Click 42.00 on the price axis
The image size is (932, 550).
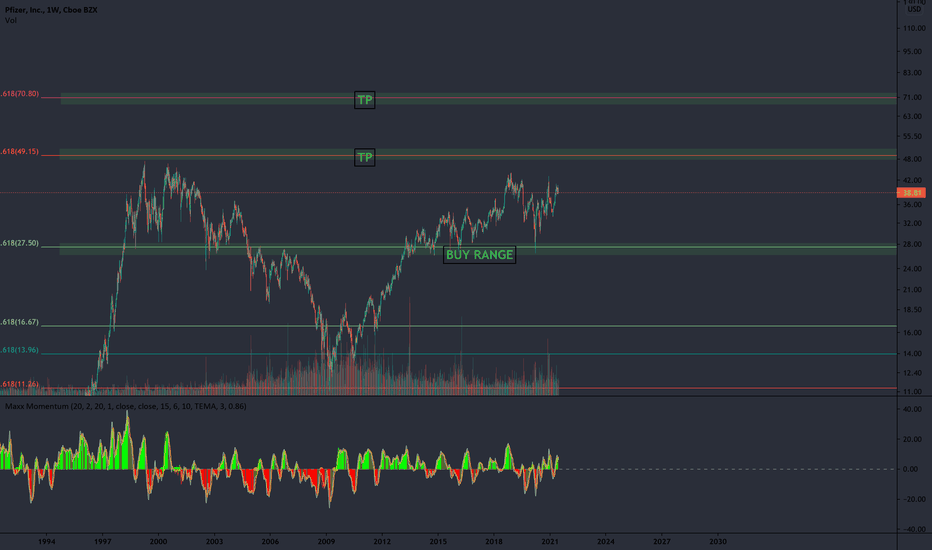coord(913,181)
